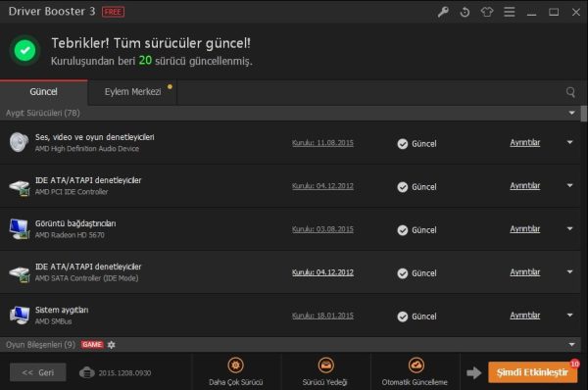
Task: Open the restore history icon
Action: point(465,12)
